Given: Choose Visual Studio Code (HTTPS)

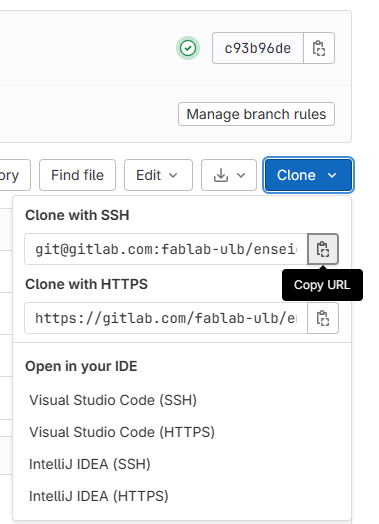Looking at the screenshot, I should pyautogui.click(x=122, y=432).
